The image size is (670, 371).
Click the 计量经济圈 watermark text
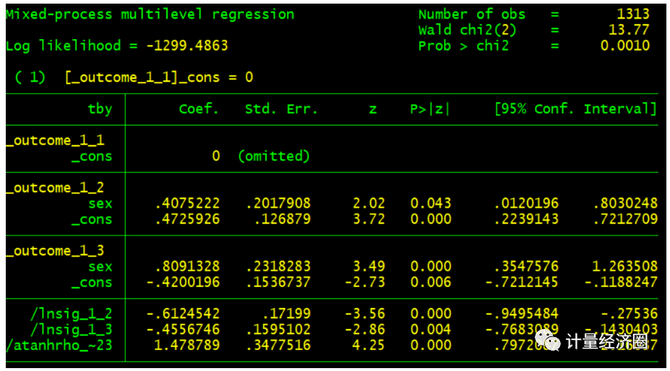[x=607, y=341]
